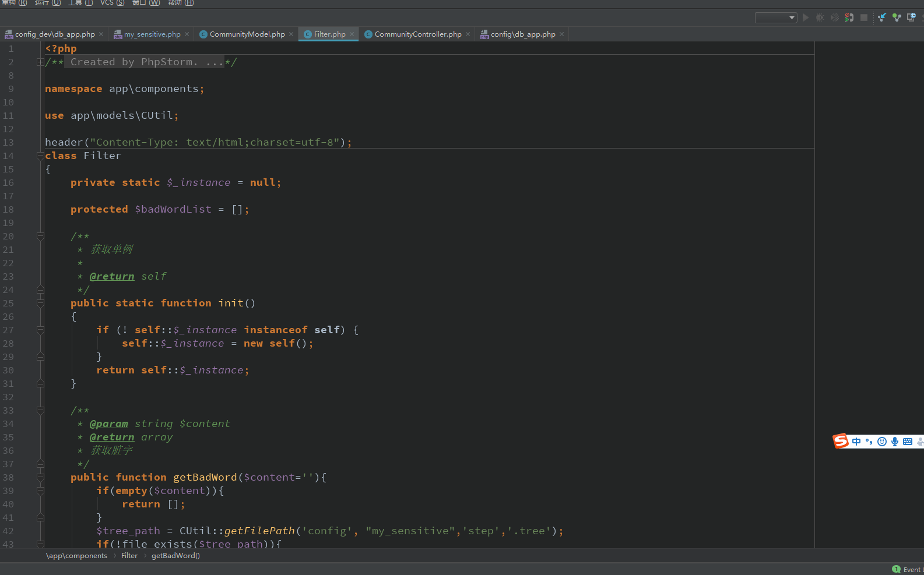The image size is (924, 575).
Task: Switch to the CommunityModel.php tab
Action: coord(247,34)
